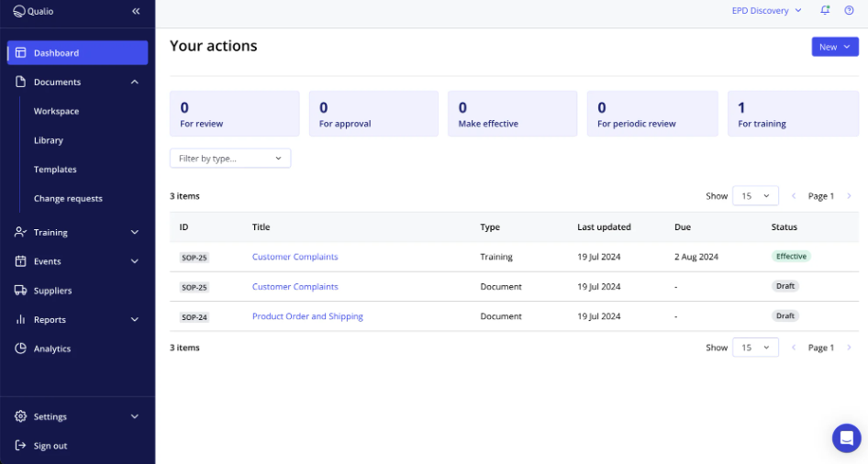Open Analytics from the pie chart icon
The height and width of the screenshot is (464, 868).
20,348
